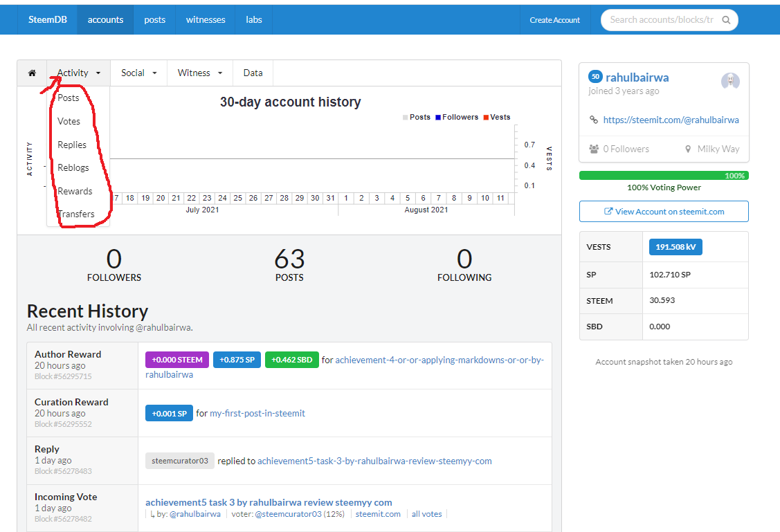Click View Account on steemit.com button
This screenshot has width=780, height=532.
[x=664, y=211]
